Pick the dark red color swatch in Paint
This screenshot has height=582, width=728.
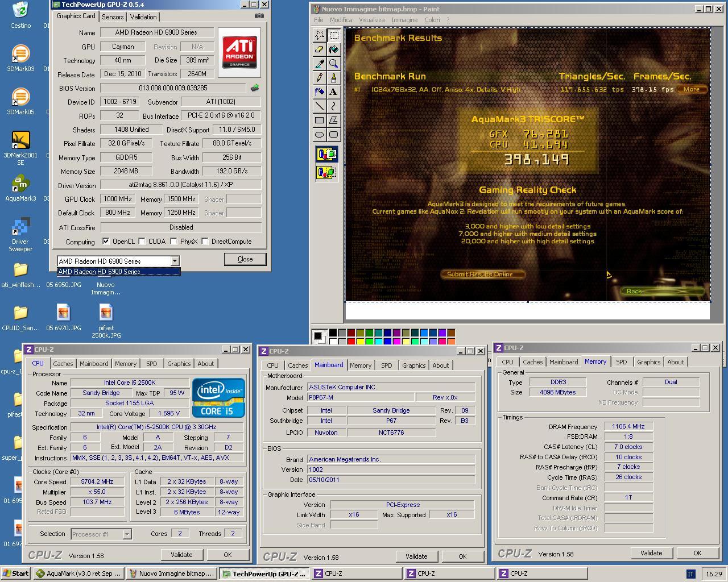[x=351, y=333]
